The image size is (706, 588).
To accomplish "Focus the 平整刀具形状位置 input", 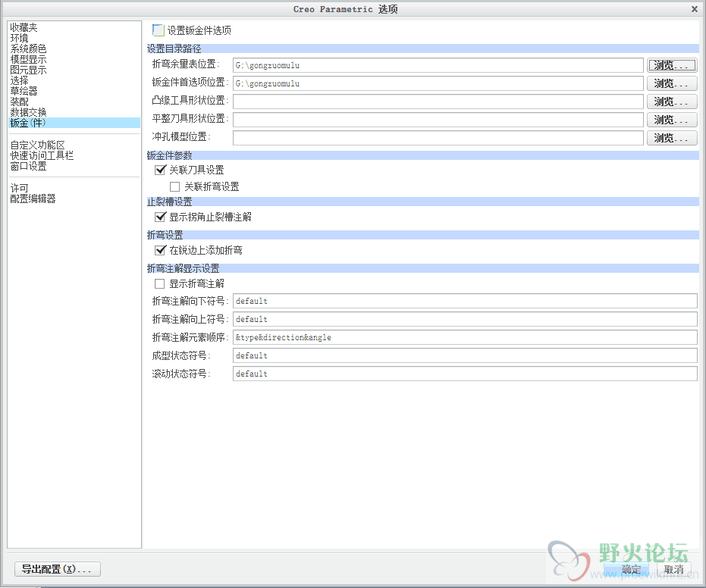I will point(438,120).
